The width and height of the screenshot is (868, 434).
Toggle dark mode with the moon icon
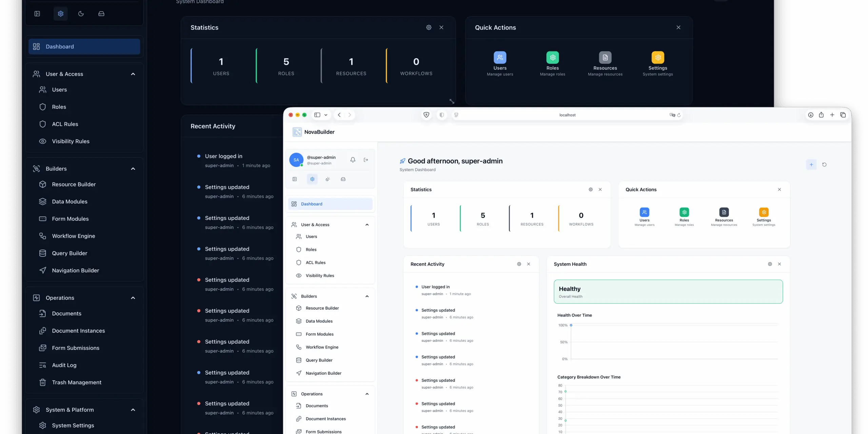click(x=81, y=14)
